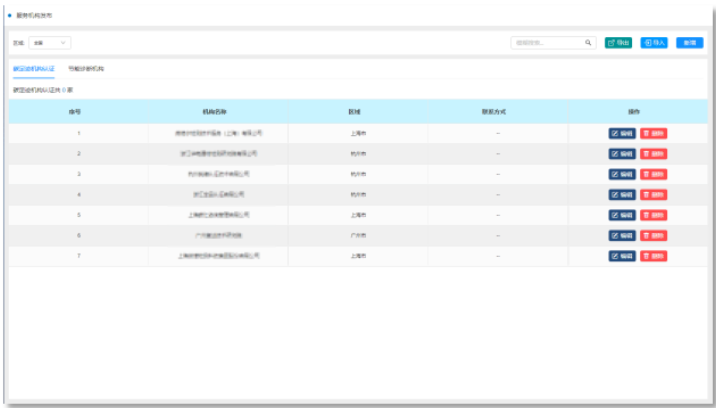This screenshot has height=408, width=716.
Task: Switch to the second tab on the right
Action: tap(86, 69)
